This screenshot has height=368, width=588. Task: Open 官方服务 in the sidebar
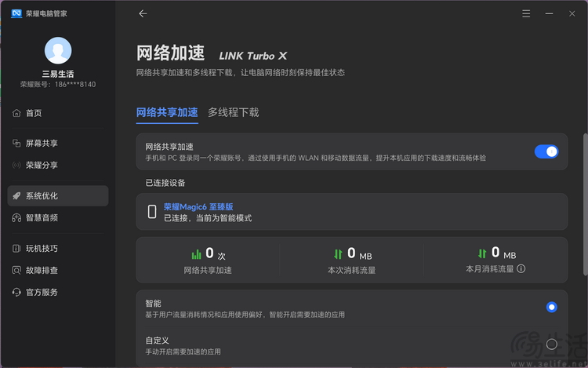tap(58, 292)
